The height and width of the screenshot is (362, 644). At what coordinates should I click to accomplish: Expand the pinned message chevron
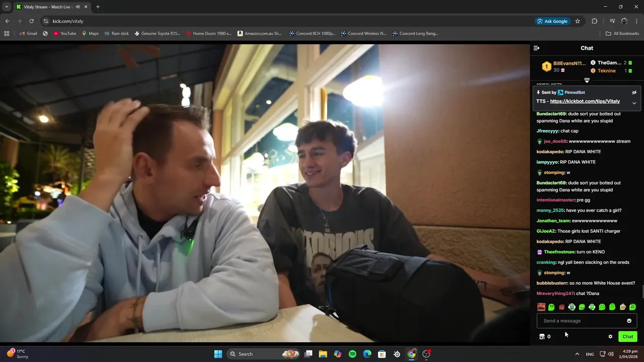click(634, 103)
